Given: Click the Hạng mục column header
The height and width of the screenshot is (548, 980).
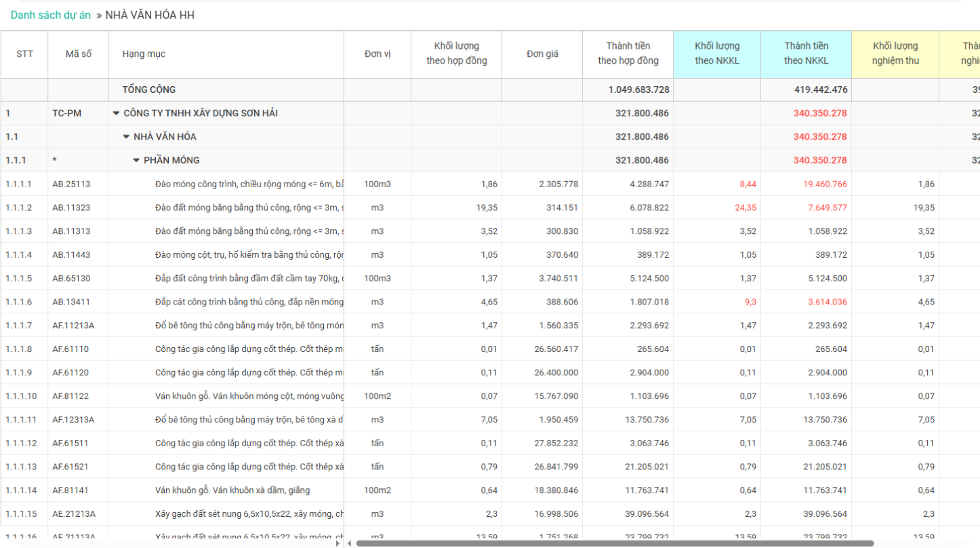Looking at the screenshot, I should (x=144, y=54).
